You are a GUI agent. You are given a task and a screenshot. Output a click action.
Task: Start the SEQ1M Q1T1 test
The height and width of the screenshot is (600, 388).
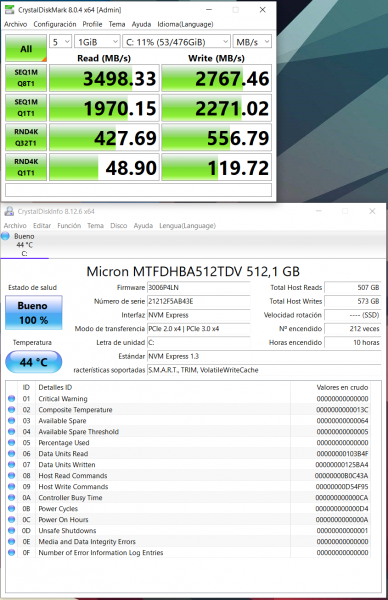click(x=26, y=108)
